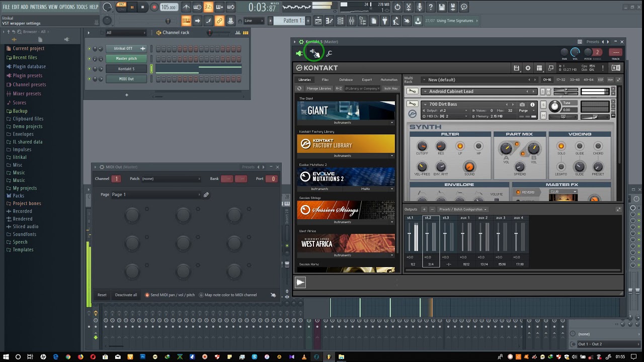Open the Piano roll toolbar icon
Viewport: 644px width, 362px height.
(329, 21)
